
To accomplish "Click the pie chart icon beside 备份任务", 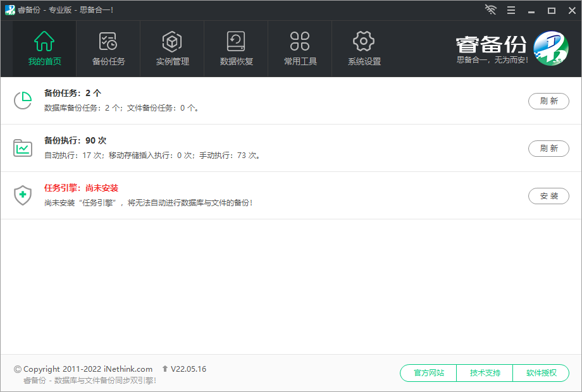I will click(x=23, y=101).
